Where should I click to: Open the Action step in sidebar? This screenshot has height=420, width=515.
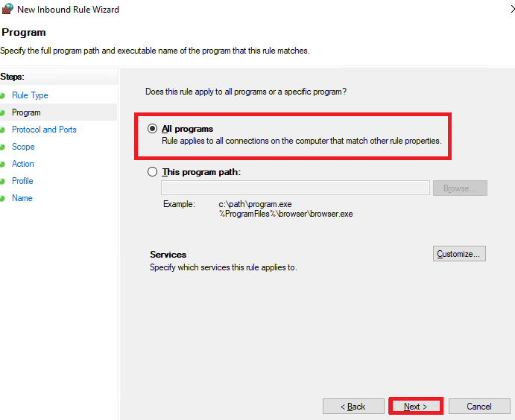[22, 164]
